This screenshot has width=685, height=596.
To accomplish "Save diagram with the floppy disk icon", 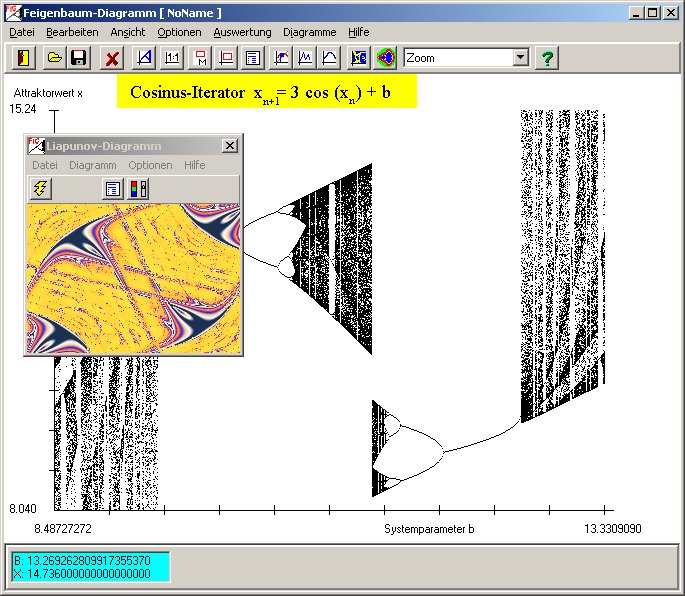I will (x=79, y=58).
